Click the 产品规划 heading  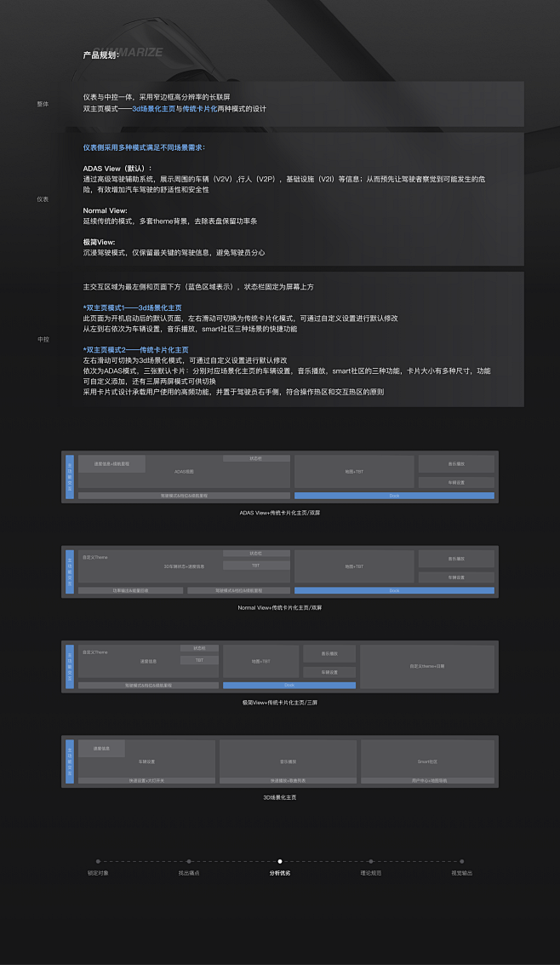point(101,55)
